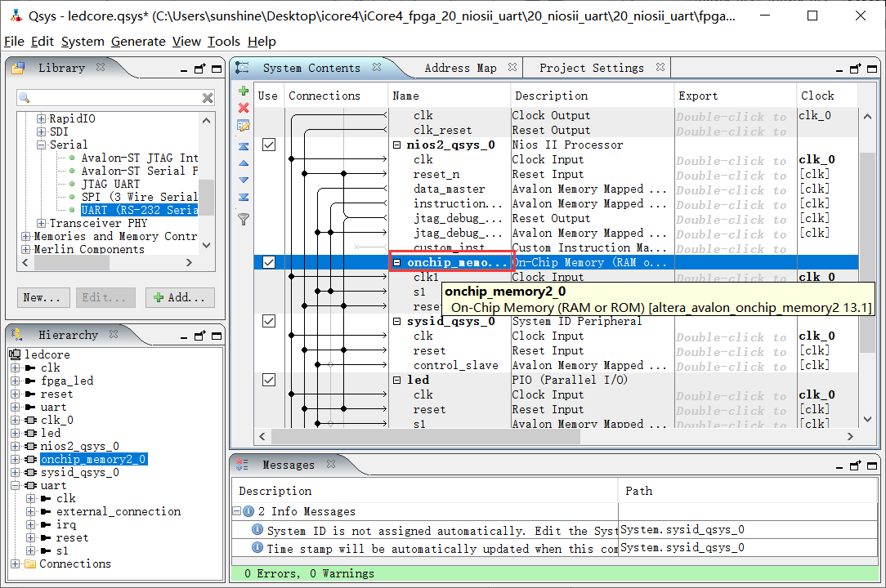The height and width of the screenshot is (588, 886).
Task: Click the Edit component pencil icon
Action: [x=243, y=126]
